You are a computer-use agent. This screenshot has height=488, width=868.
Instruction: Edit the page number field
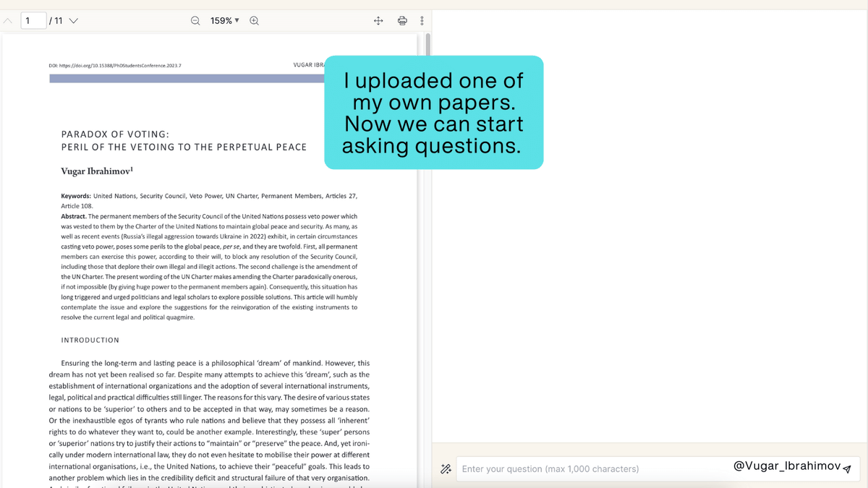[x=33, y=21]
